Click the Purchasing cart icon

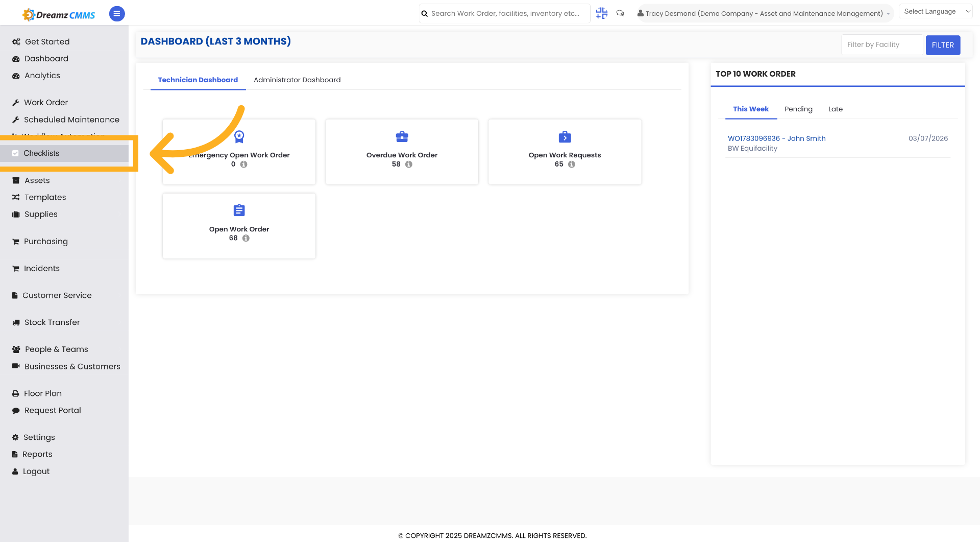(x=16, y=242)
